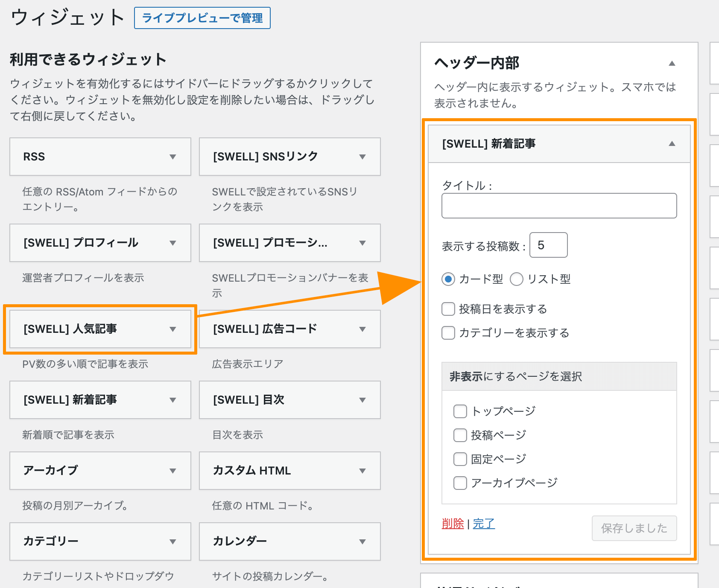
Task: Expand [SWELL] 広告コード widget arrow
Action: coord(362,329)
